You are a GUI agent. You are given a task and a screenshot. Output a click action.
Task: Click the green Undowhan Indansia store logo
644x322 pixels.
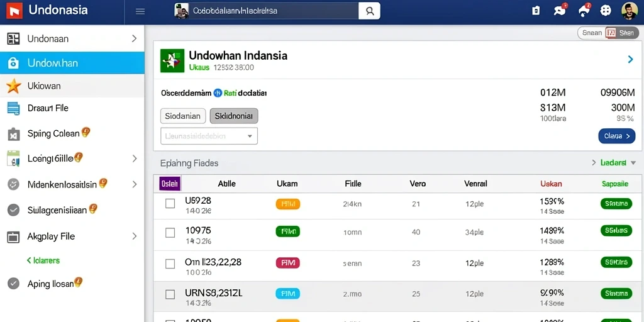(172, 61)
